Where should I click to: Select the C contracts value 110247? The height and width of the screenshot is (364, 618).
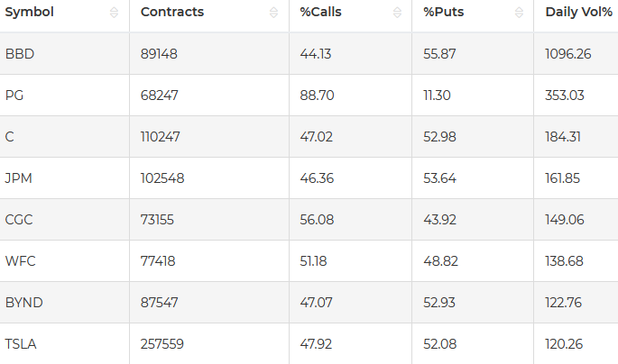pyautogui.click(x=161, y=137)
